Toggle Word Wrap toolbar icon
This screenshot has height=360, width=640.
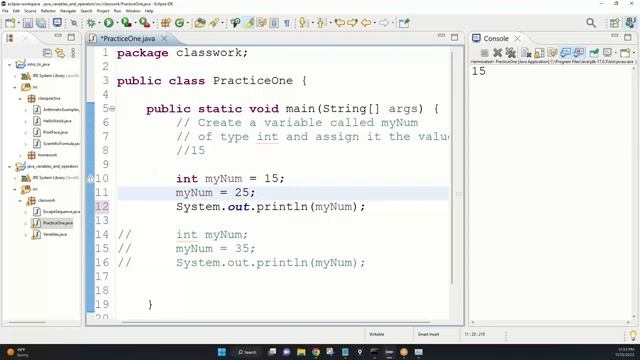262,23
